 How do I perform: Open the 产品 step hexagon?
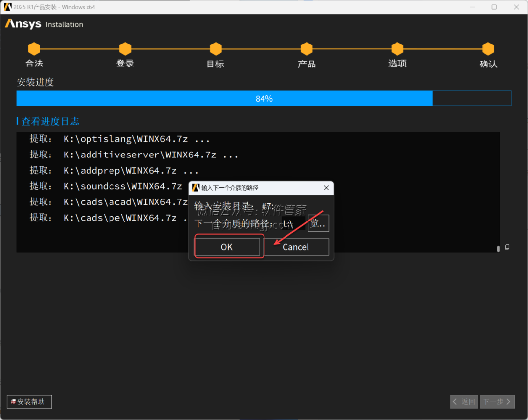coord(307,49)
